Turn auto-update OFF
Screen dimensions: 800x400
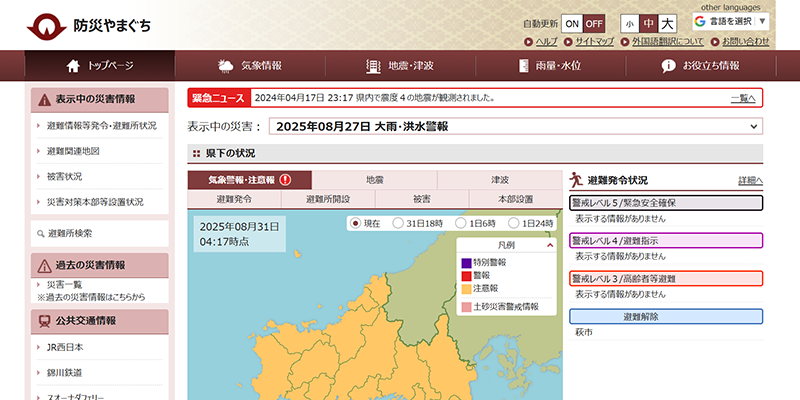coord(594,23)
